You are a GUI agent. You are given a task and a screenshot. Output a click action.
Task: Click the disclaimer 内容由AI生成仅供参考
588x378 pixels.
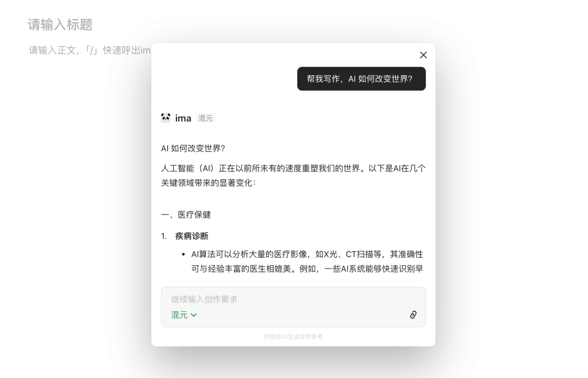tap(293, 337)
